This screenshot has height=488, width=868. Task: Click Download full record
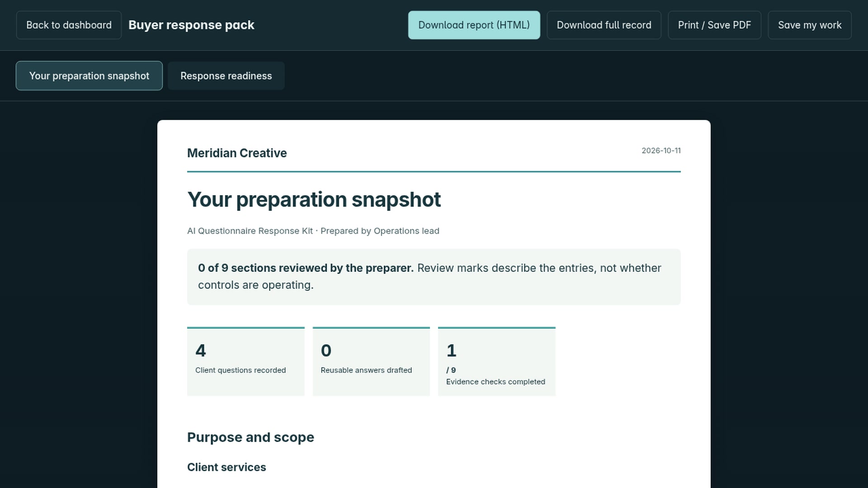tap(604, 25)
